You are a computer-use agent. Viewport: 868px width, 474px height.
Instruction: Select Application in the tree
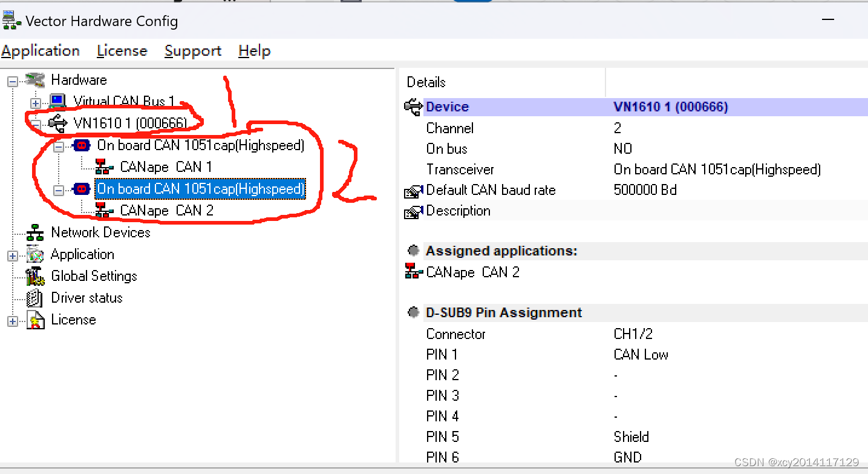pyautogui.click(x=82, y=254)
